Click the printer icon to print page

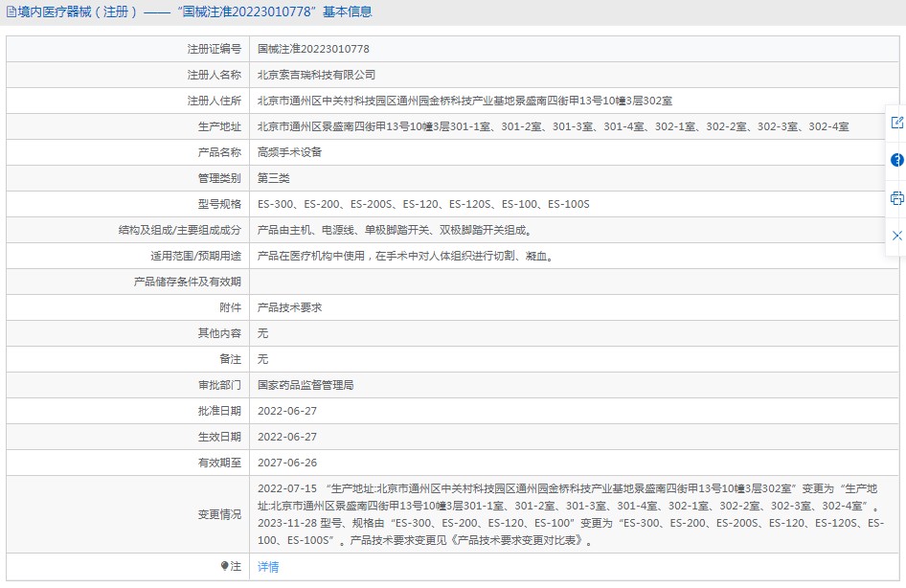pos(896,198)
